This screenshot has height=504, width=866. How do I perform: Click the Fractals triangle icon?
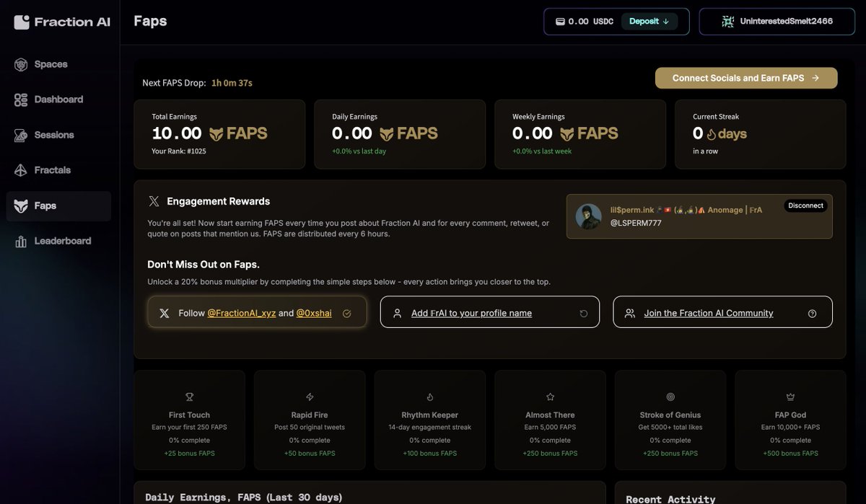[21, 170]
